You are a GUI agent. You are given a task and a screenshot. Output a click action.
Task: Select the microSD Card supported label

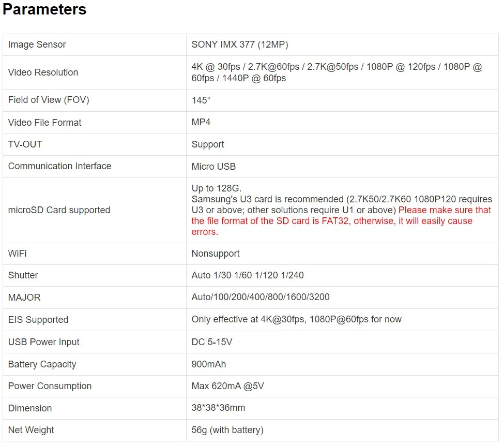59,210
